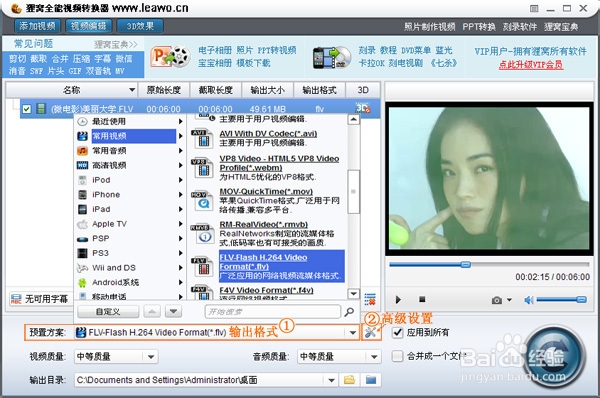600x398 pixels.
Task: Click the PSP console icon
Action: pos(82,239)
